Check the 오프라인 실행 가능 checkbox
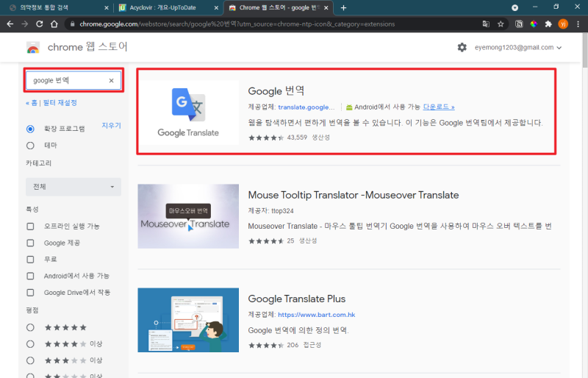The height and width of the screenshot is (378, 588). pos(30,227)
